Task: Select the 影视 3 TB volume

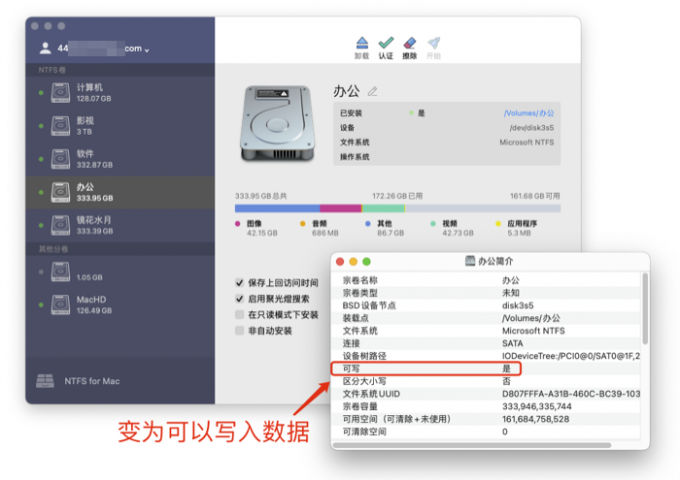Action: coord(120,126)
